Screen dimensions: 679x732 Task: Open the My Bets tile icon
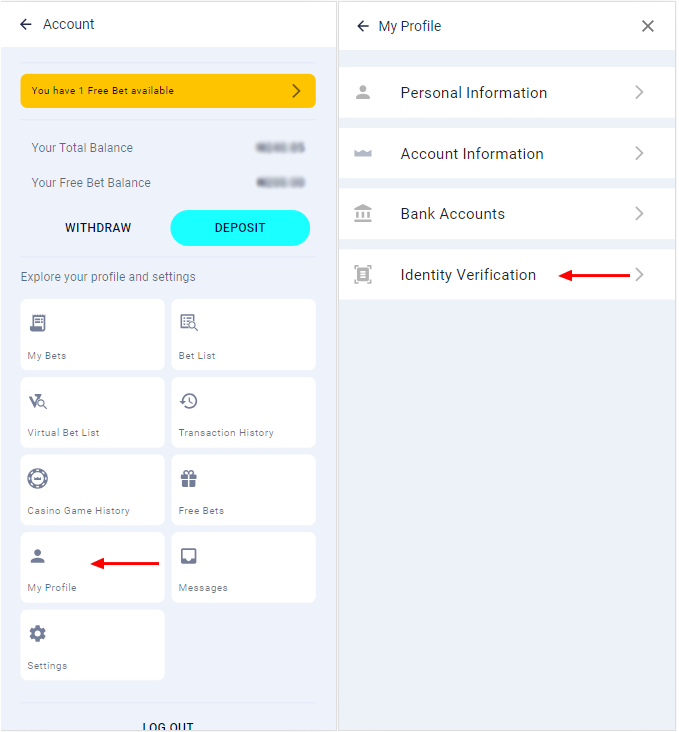click(x=38, y=323)
